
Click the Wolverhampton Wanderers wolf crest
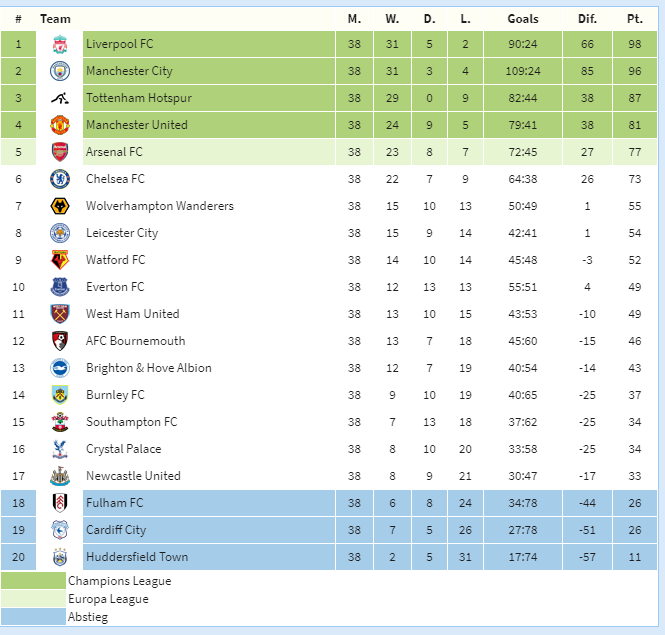pos(60,206)
